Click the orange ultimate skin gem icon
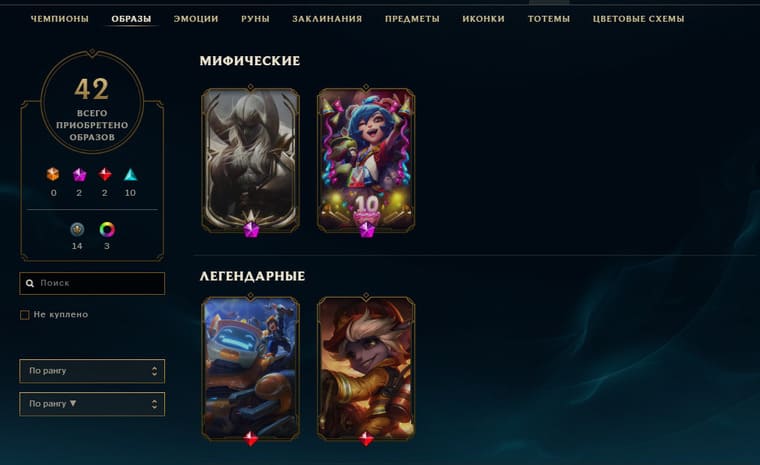Screen dimensions: 760x465 pyautogui.click(x=53, y=174)
